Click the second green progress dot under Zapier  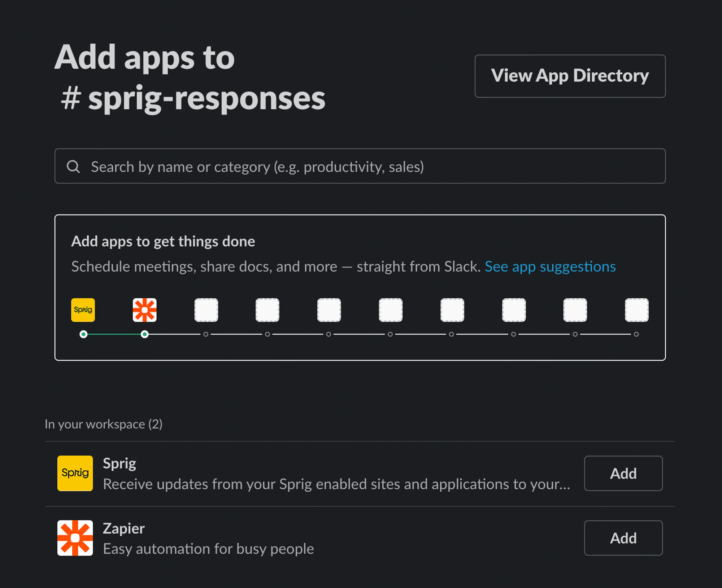(145, 334)
